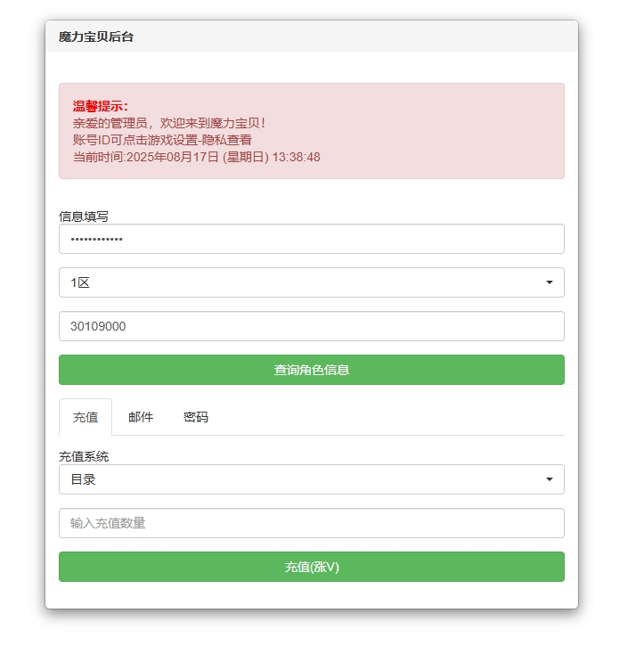Click the 输入充值数量 input field

click(x=311, y=523)
